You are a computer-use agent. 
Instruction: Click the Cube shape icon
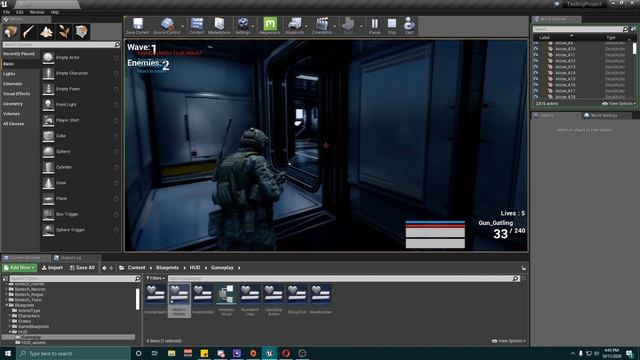pos(48,136)
